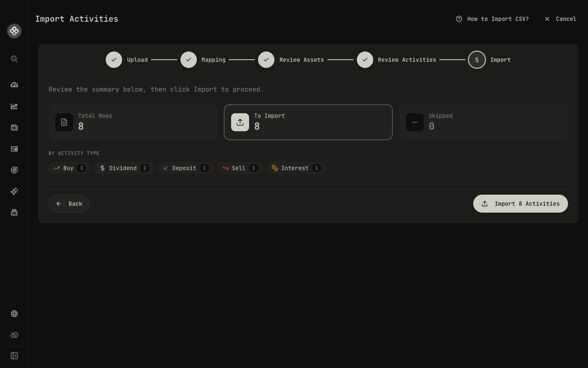
Task: Click the X icon beside Cancel
Action: tap(547, 19)
